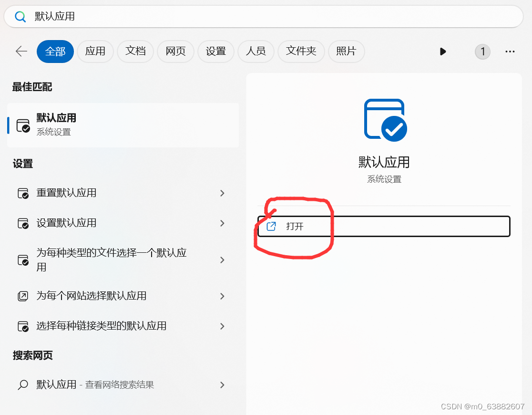Open 选择每种链接类型的默认应用 result
Viewport: 532px width, 415px height.
(x=123, y=326)
